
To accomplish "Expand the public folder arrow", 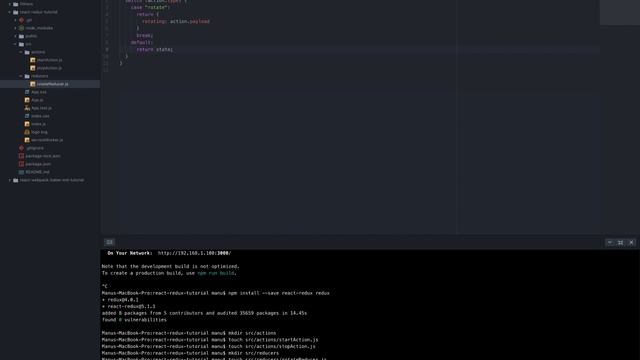I will [16, 36].
